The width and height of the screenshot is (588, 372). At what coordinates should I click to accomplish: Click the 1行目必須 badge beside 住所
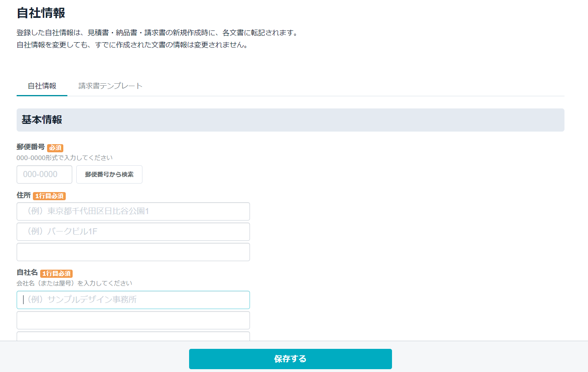pos(49,196)
